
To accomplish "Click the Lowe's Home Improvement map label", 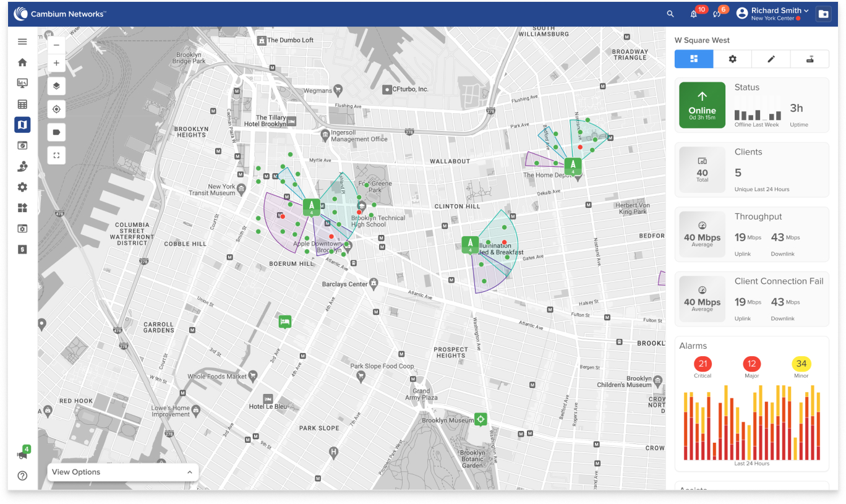I will pos(171,411).
